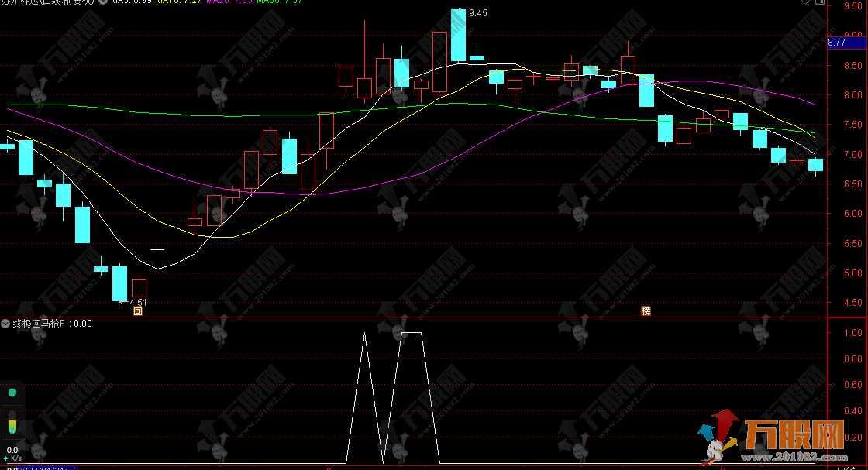Click the 0.80 indicator axis label
868x470 pixels.
[x=853, y=359]
